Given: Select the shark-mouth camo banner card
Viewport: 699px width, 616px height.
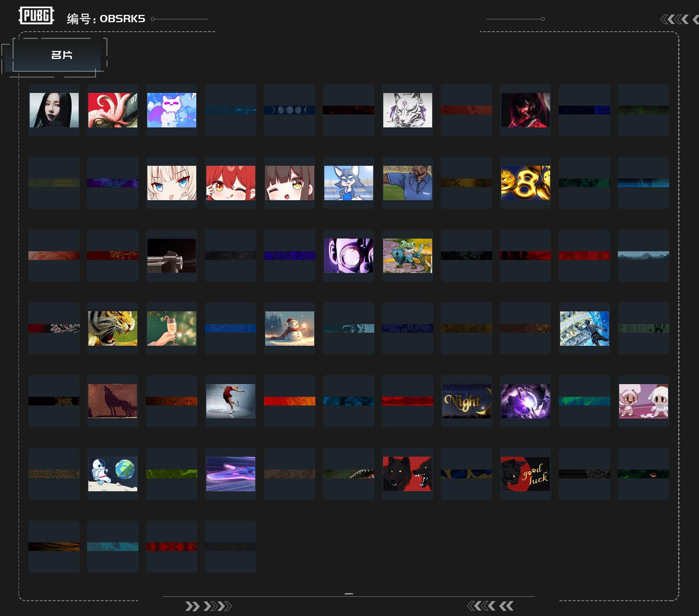Looking at the screenshot, I should (349, 474).
